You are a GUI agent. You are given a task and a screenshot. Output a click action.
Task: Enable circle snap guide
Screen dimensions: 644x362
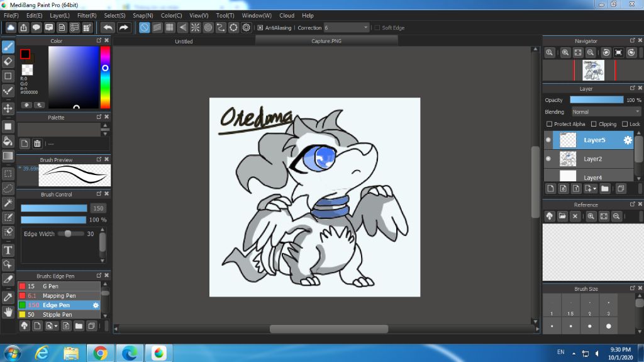208,28
